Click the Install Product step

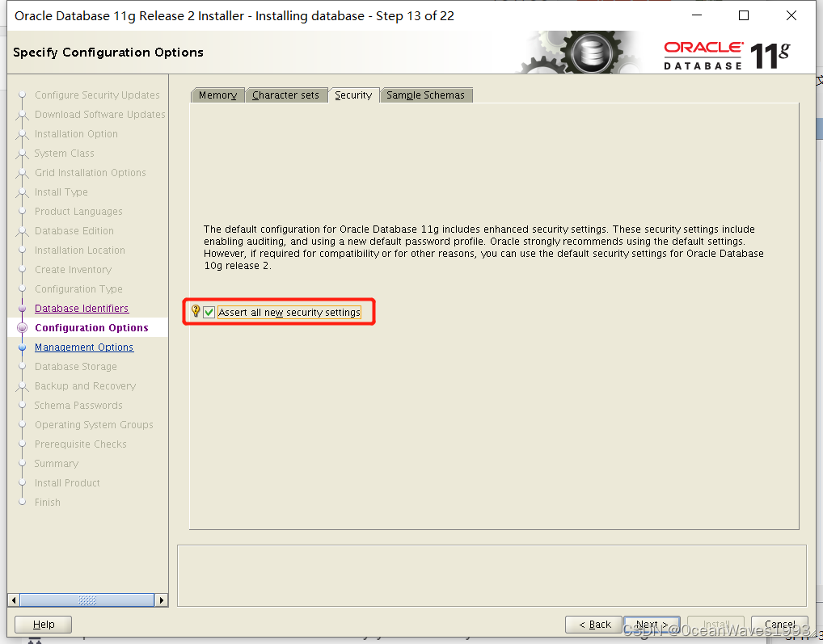pos(67,483)
